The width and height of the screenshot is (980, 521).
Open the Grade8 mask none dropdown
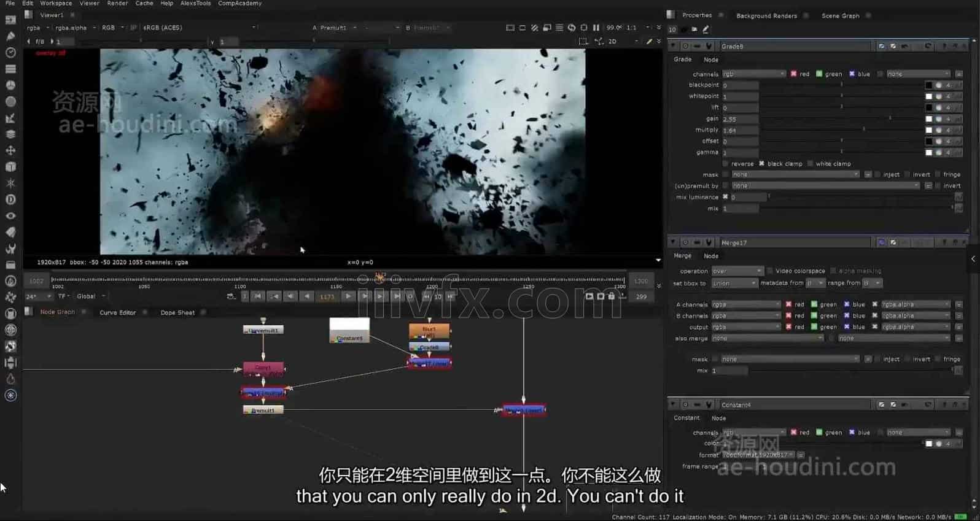[795, 175]
